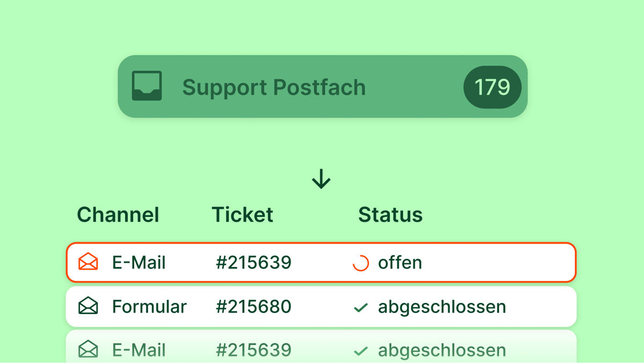Click the checkmark icon in Formular row
This screenshot has width=644, height=363.
pyautogui.click(x=361, y=308)
